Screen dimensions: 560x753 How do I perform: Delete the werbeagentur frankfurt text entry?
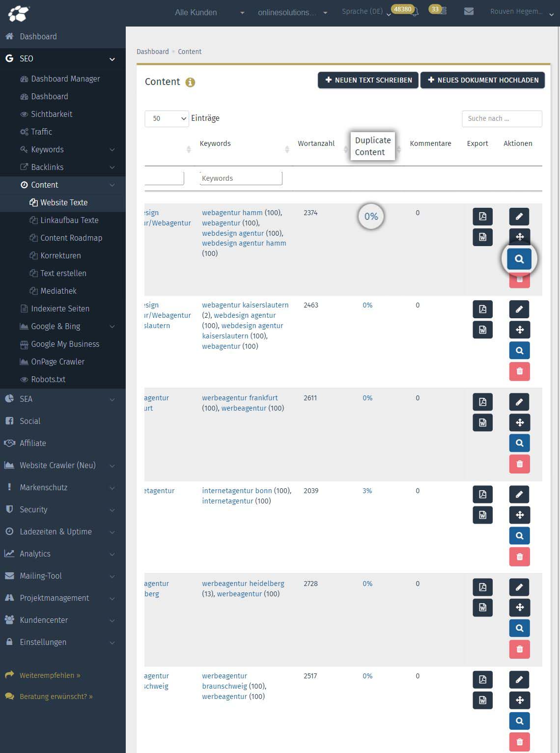tap(519, 464)
